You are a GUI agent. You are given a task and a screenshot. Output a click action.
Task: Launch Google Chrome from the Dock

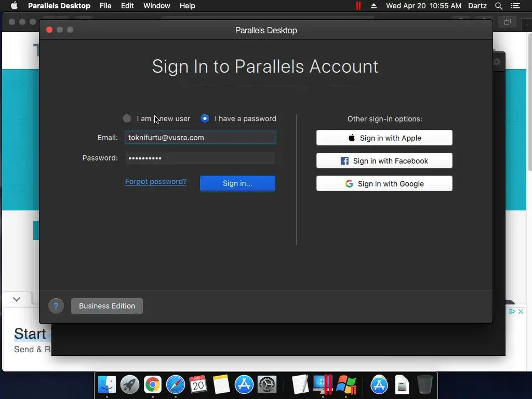(x=153, y=385)
